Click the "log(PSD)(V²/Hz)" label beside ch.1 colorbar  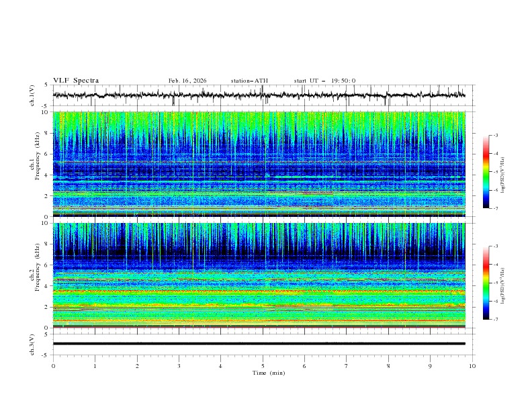pos(502,175)
